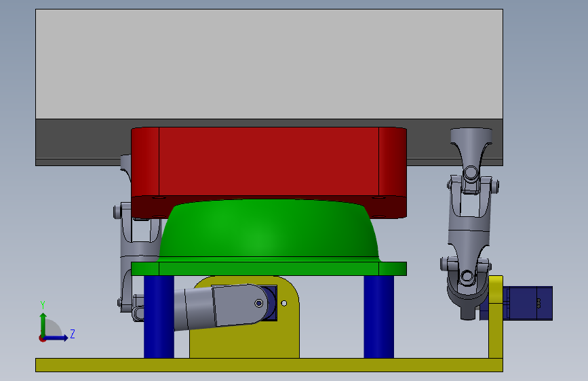Click the small hole in the yellow bracket

coord(284,303)
